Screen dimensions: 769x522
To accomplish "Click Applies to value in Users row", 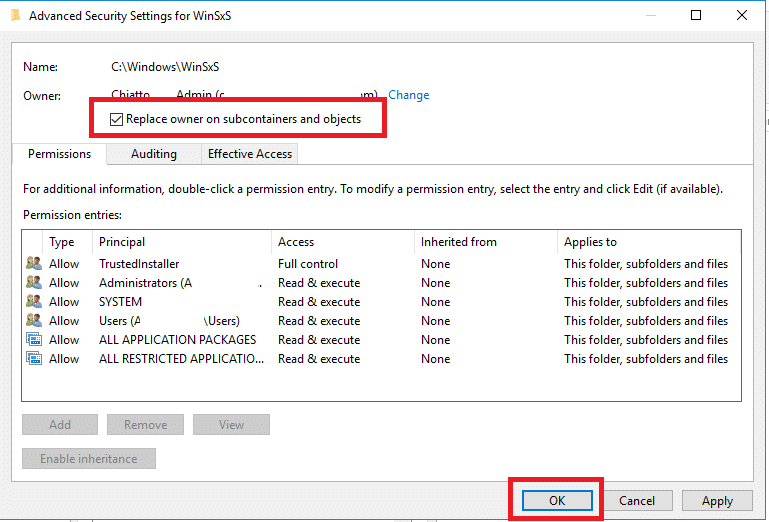I will (646, 321).
